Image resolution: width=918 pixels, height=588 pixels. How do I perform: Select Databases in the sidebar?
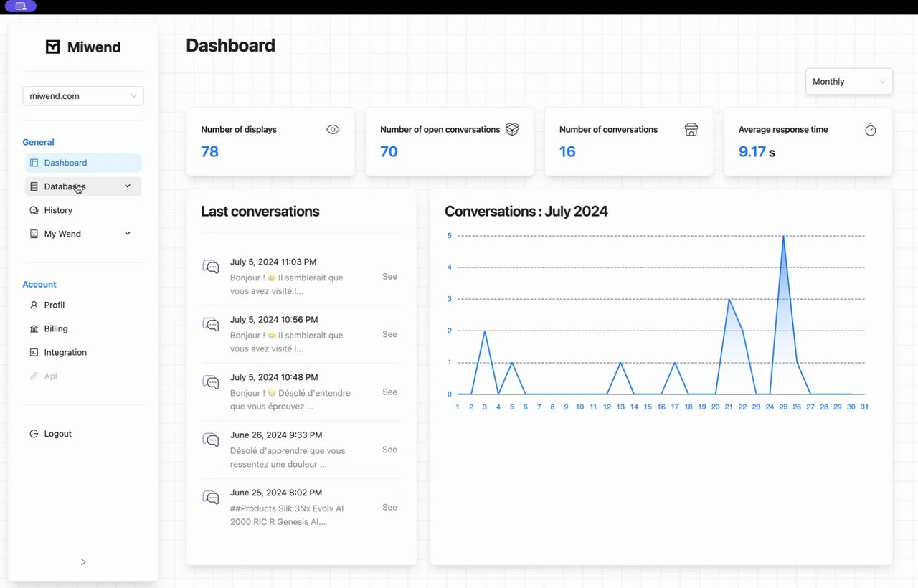click(x=83, y=186)
